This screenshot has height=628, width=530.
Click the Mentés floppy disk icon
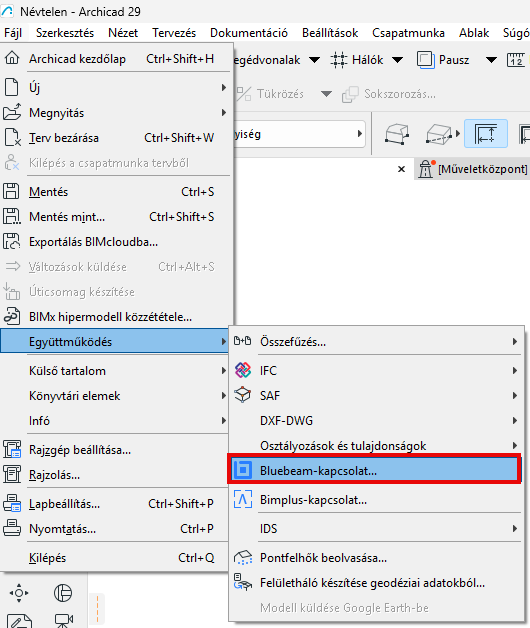(12, 191)
